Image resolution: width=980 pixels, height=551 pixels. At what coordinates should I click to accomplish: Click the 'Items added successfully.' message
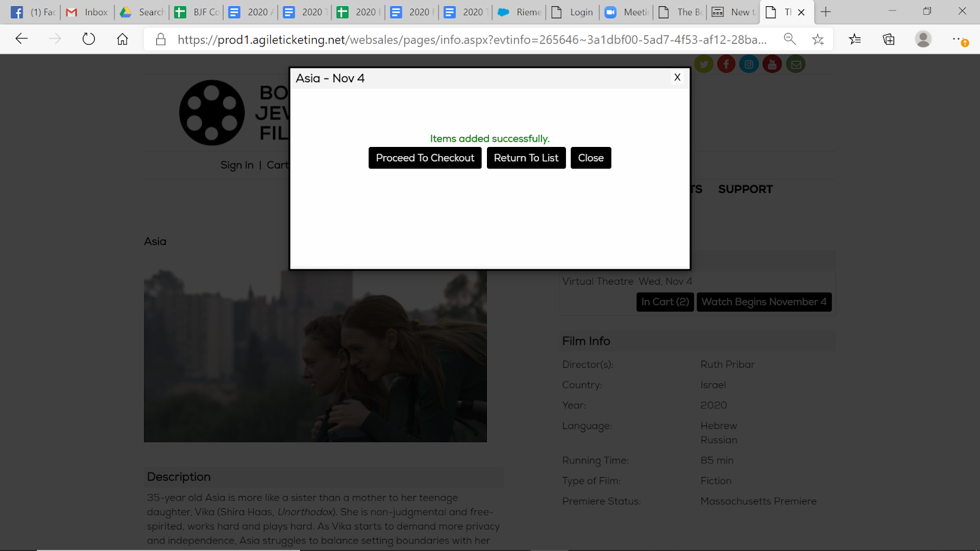point(490,138)
